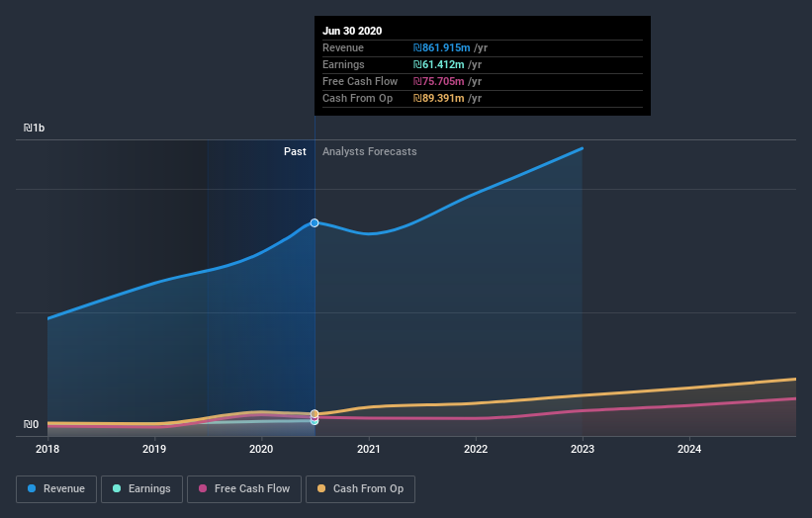Click the blue Revenue legend dot
812x518 pixels.
pyautogui.click(x=32, y=488)
